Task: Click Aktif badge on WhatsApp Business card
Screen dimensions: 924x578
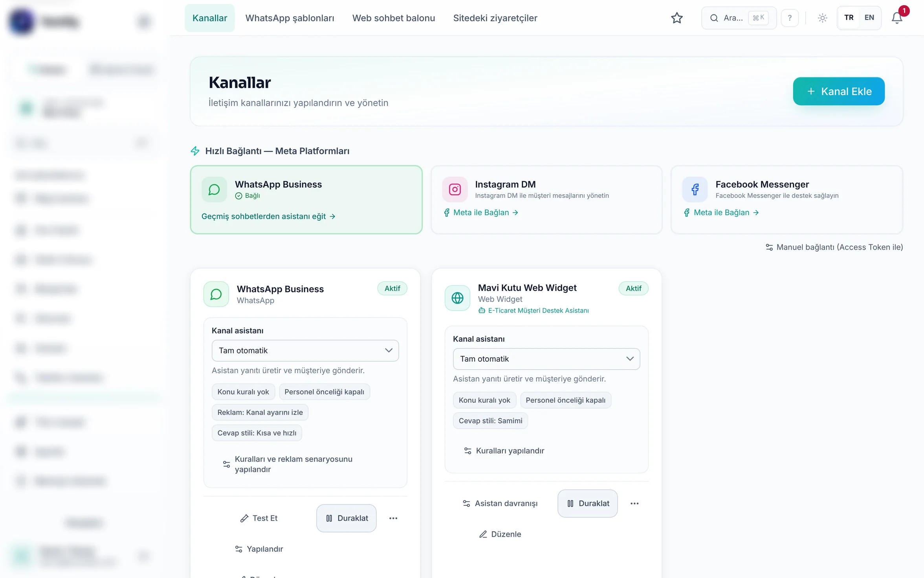Action: (392, 288)
